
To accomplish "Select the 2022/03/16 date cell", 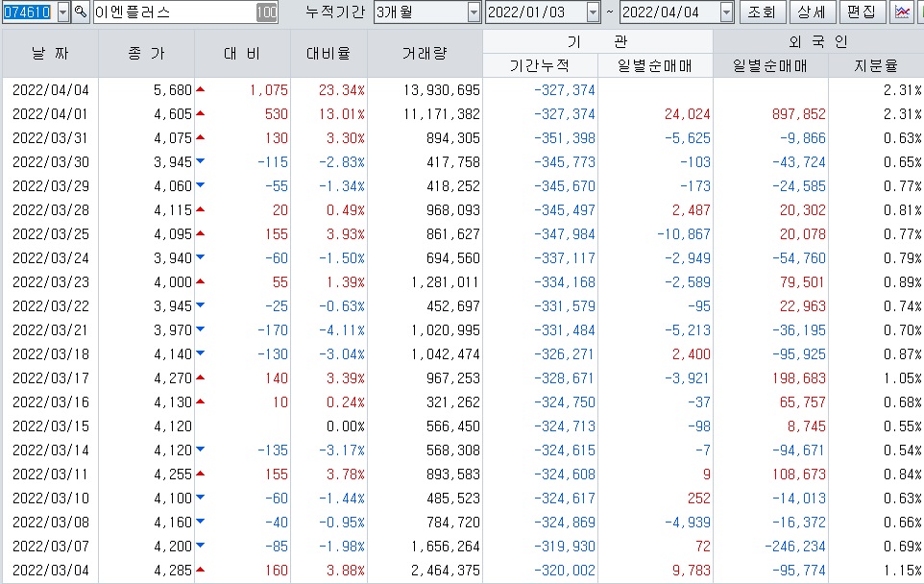I will tap(51, 402).
